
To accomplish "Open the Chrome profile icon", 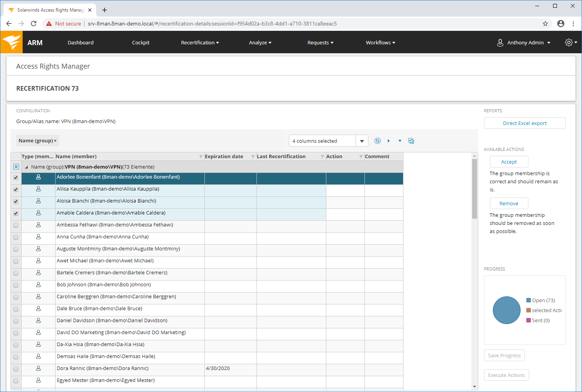I will tap(561, 24).
